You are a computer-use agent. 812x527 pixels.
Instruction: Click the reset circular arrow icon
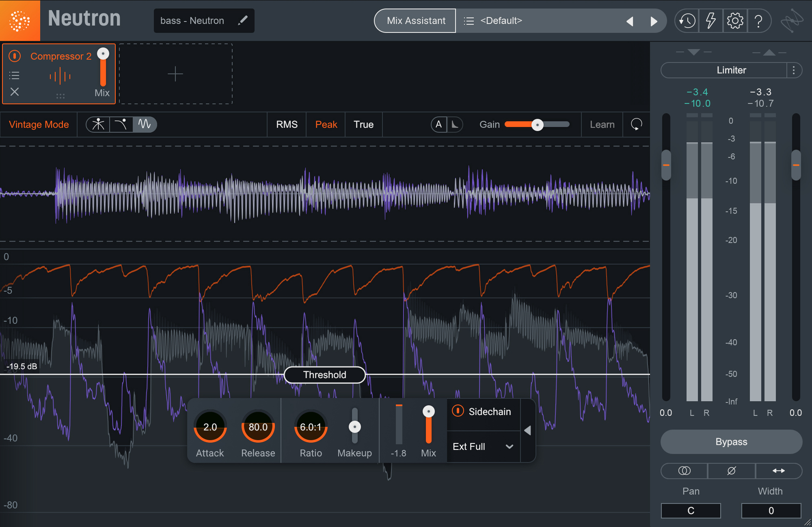point(636,124)
